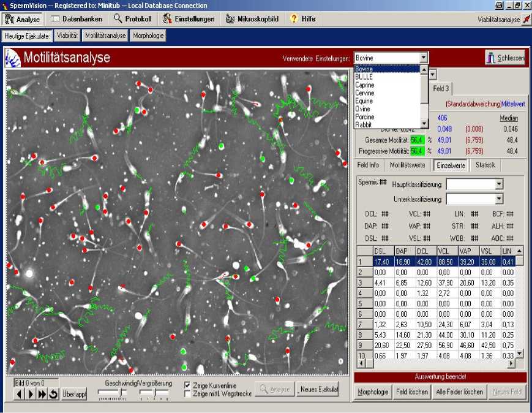Open the Hilfe help menu
The image size is (532, 413).
tap(303, 19)
